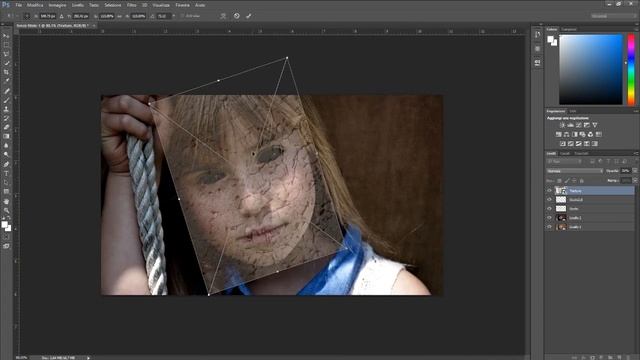The width and height of the screenshot is (640, 360).
Task: Select the Brush tool
Action: point(6,100)
